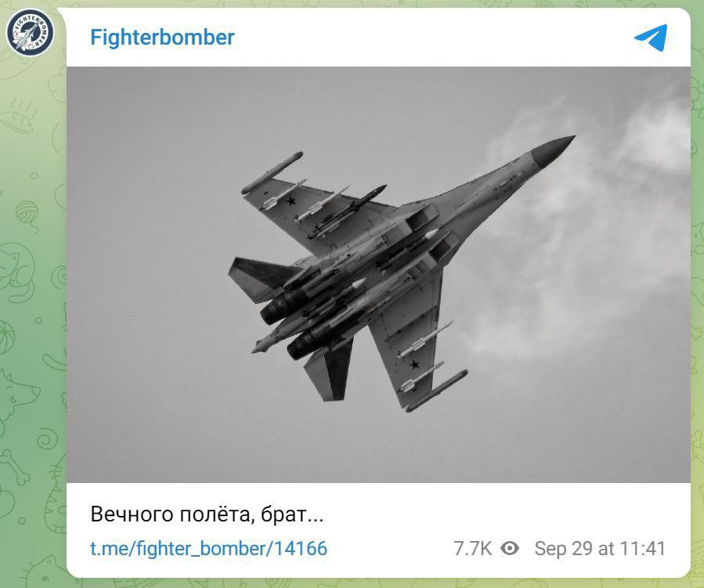Viewport: 704px width, 588px height.
Task: Click the dark missile under upper wing
Action: [347, 211]
